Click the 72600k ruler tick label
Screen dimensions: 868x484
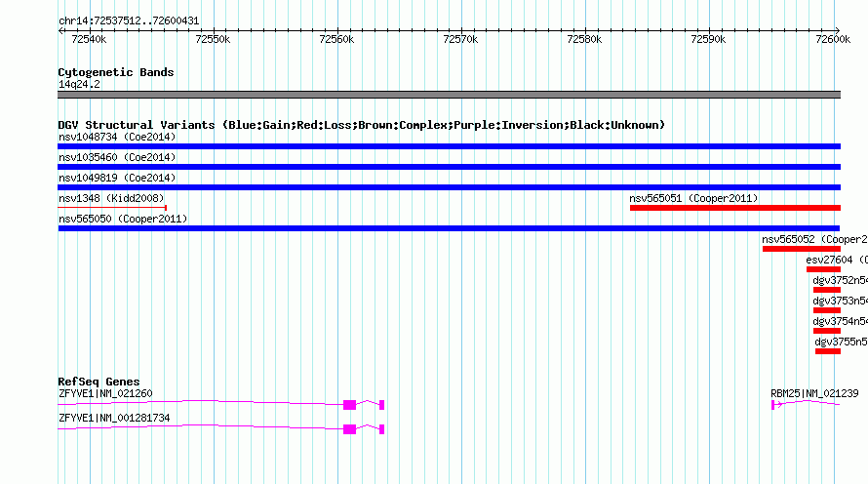pos(833,39)
